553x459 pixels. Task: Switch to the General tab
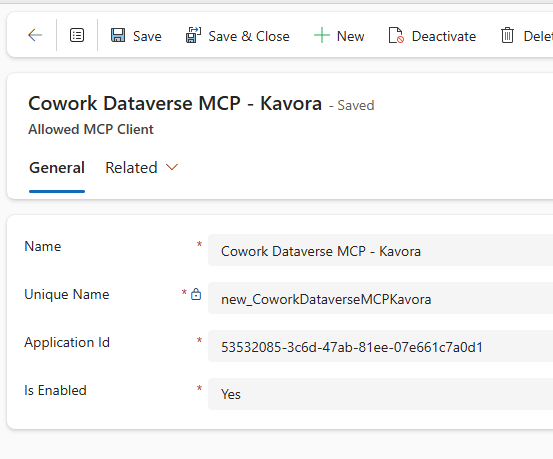[57, 168]
